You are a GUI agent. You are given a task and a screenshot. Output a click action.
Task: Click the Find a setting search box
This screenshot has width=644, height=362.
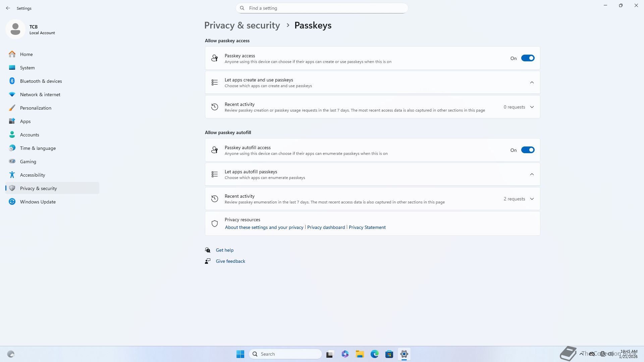(322, 8)
